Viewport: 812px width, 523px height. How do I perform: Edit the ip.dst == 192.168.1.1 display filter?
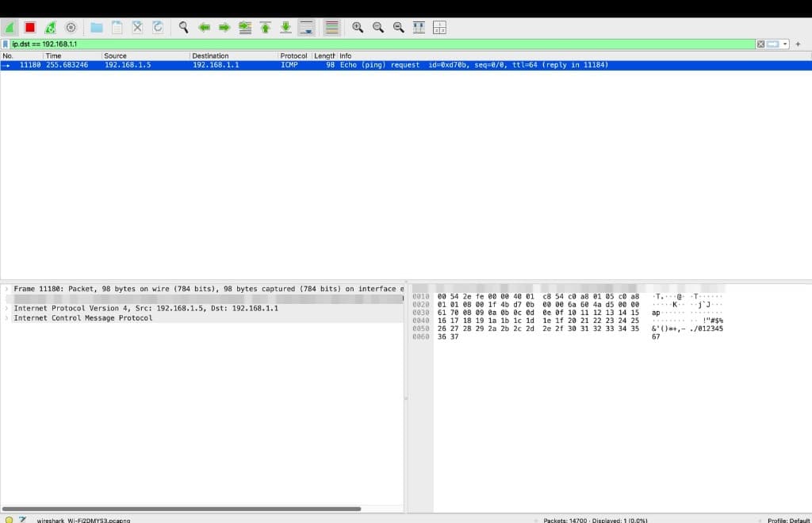[x=382, y=44]
